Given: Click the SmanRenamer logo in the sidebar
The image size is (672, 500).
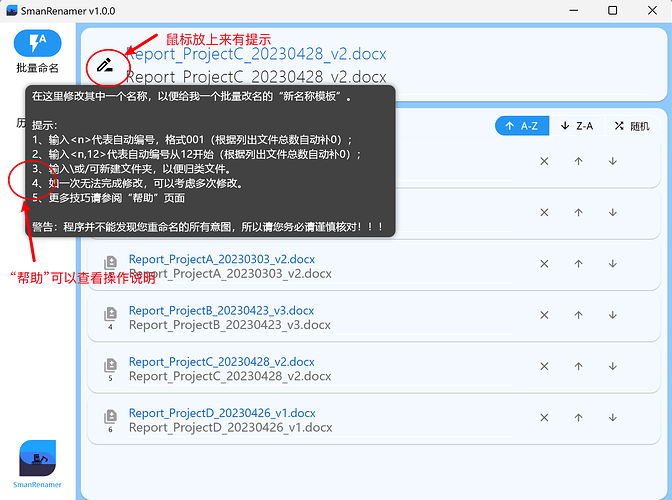Looking at the screenshot, I should (38, 459).
